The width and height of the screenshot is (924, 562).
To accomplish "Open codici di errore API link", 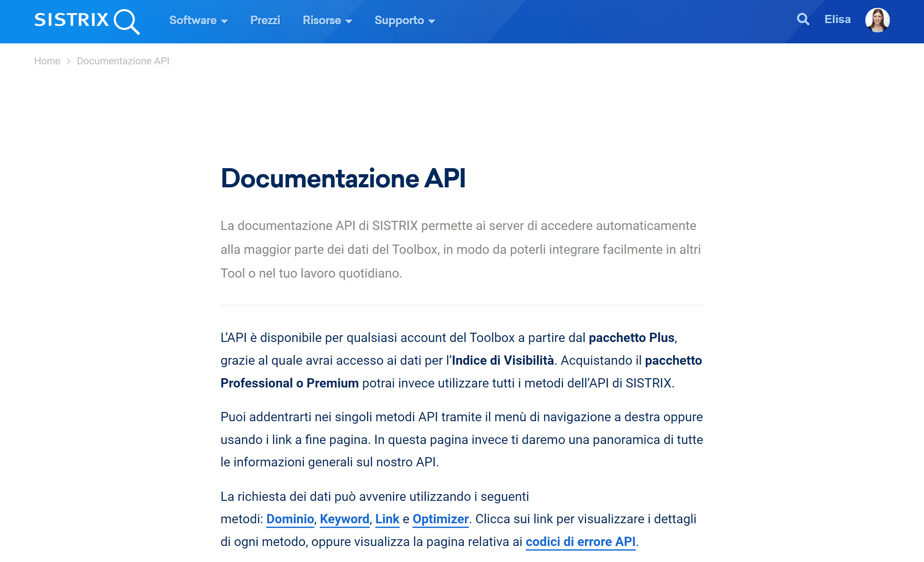I will [x=580, y=542].
